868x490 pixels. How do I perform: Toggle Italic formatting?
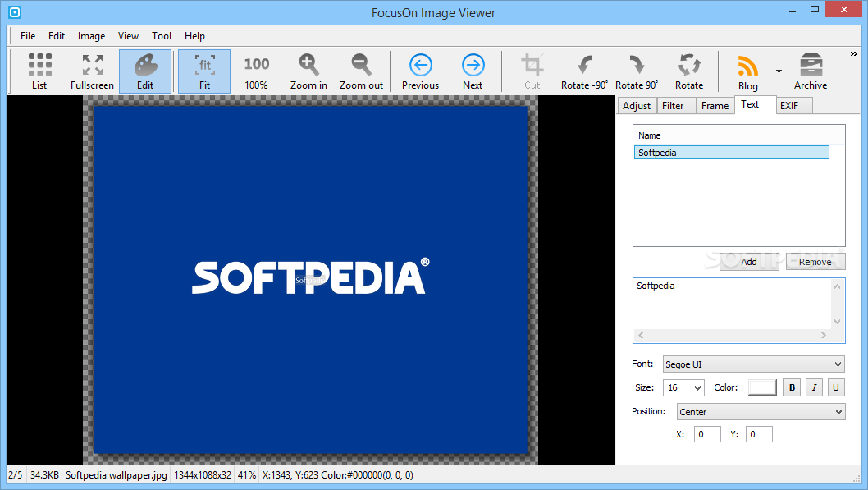814,387
